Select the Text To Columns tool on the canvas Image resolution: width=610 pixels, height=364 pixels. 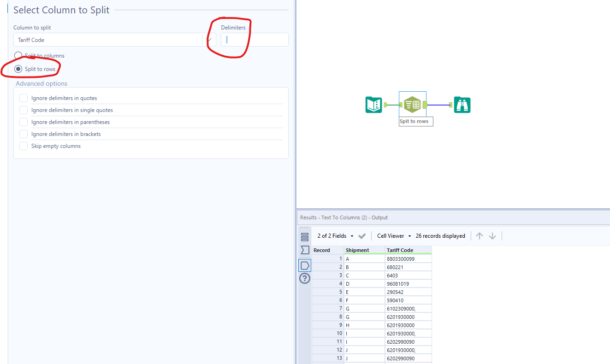pos(412,104)
